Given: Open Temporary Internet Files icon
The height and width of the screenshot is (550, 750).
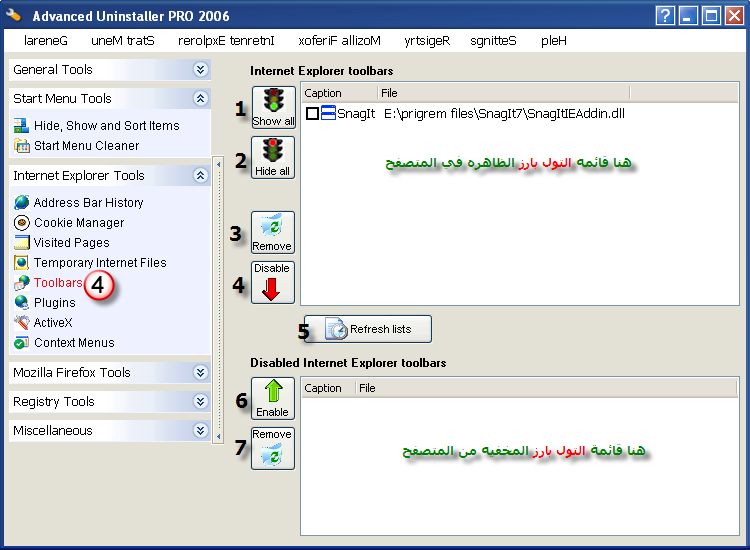Looking at the screenshot, I should click(x=22, y=263).
